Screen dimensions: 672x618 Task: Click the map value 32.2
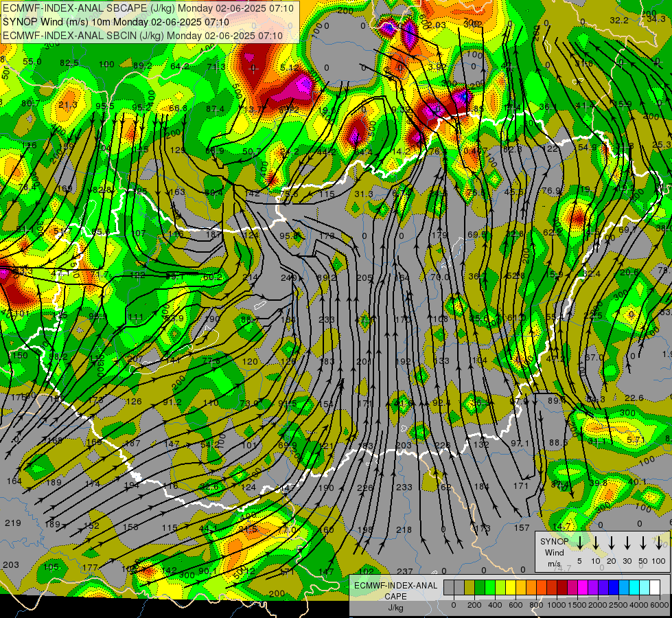[619, 20]
